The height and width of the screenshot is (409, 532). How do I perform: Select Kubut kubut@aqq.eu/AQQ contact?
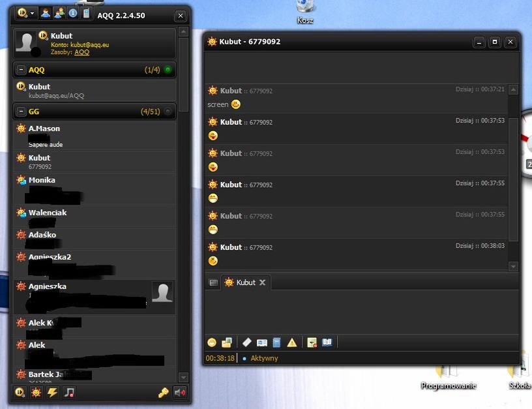95,91
